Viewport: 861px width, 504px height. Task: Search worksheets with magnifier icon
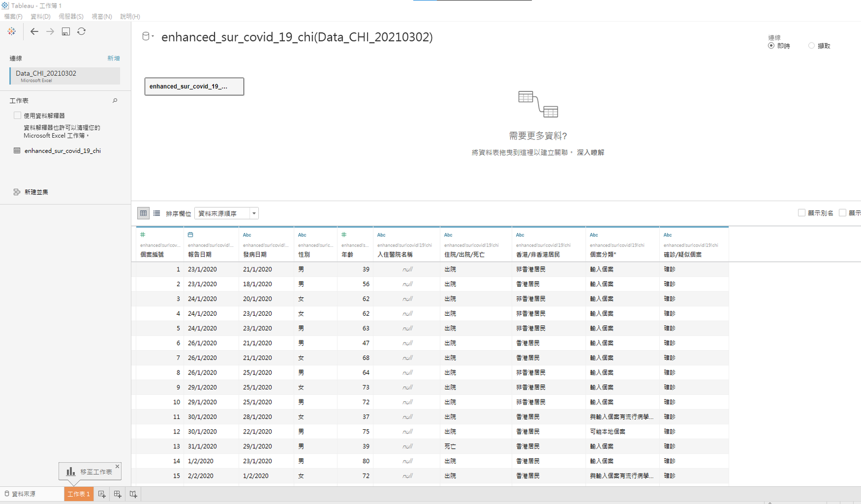[115, 101]
